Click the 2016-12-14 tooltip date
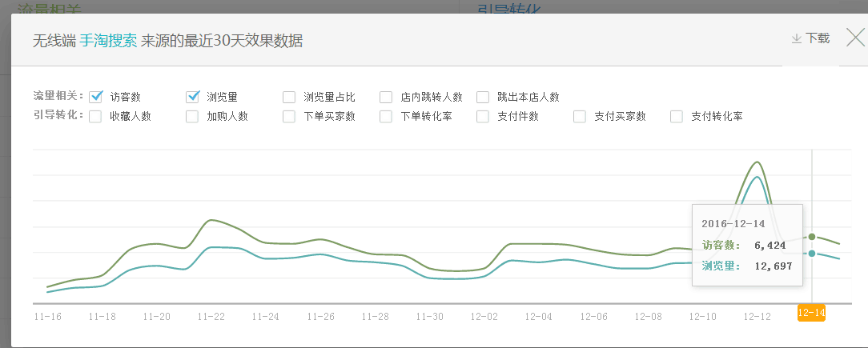The height and width of the screenshot is (348, 868). click(x=733, y=224)
